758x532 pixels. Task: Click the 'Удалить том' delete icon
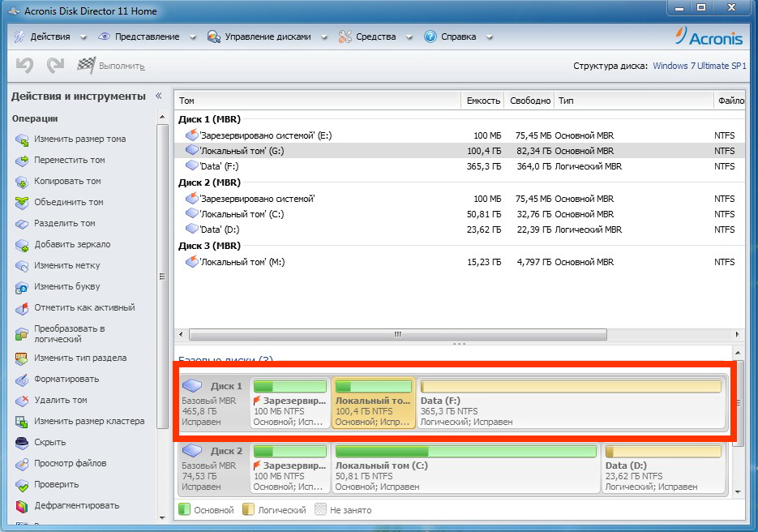(x=22, y=401)
